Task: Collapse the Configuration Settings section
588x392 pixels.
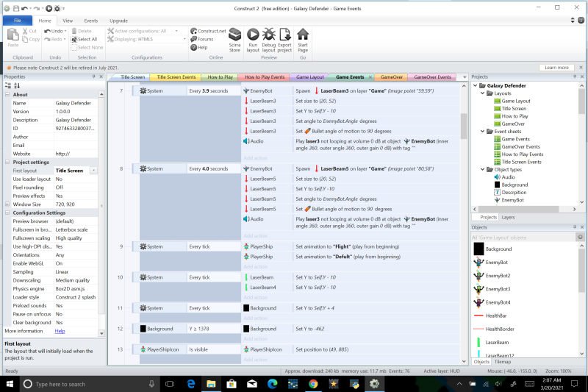Action: [x=7, y=213]
